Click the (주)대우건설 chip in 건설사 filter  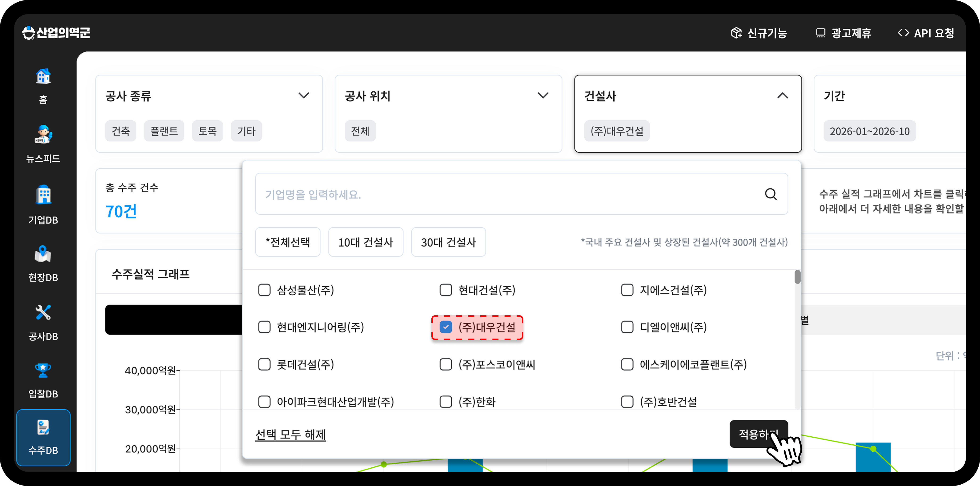pyautogui.click(x=617, y=131)
